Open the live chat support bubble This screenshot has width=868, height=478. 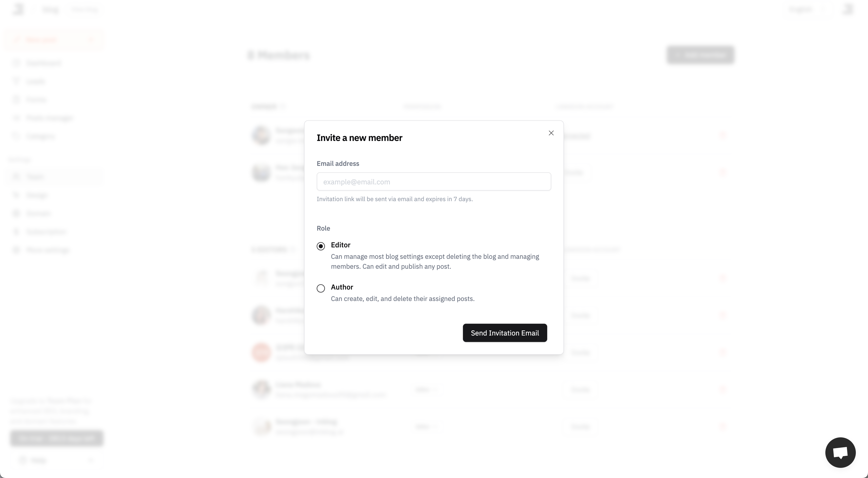point(840,452)
